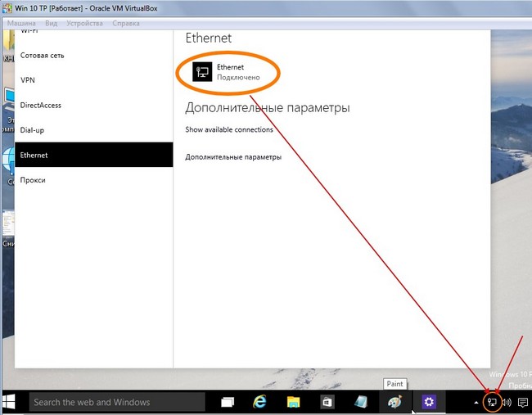
Task: Expand the hidden system tray icons arrow
Action: click(x=476, y=402)
